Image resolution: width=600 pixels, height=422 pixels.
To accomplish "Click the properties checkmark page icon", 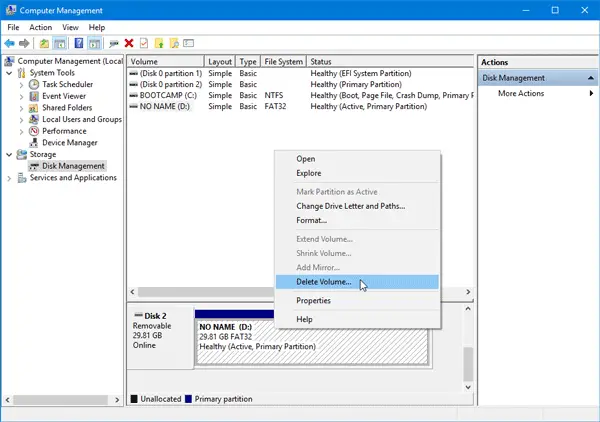I will point(144,43).
